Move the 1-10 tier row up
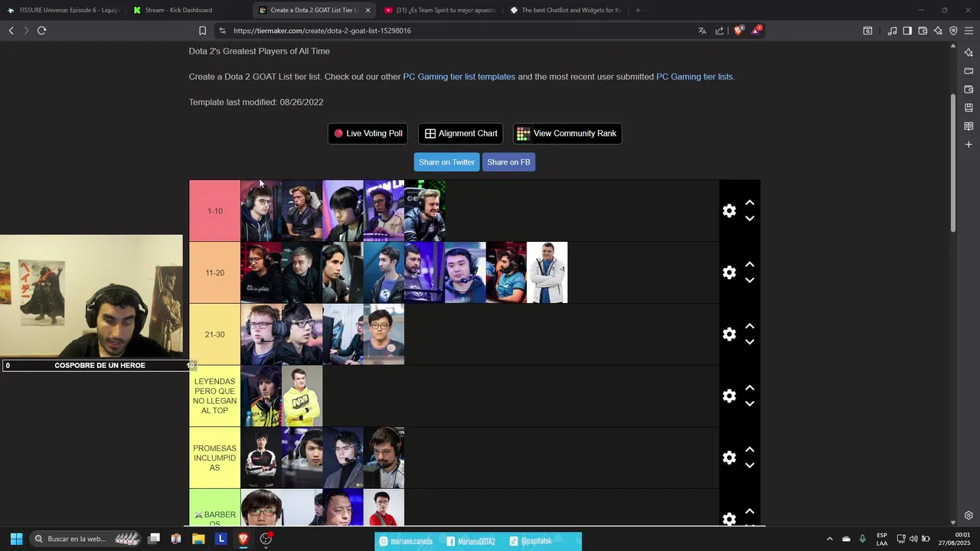This screenshot has width=980, height=551. point(750,203)
